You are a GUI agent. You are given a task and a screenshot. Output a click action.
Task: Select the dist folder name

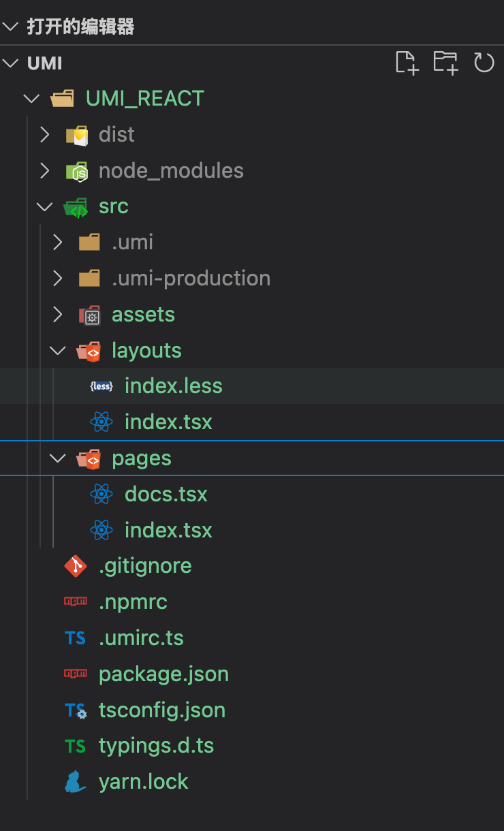coord(116,135)
